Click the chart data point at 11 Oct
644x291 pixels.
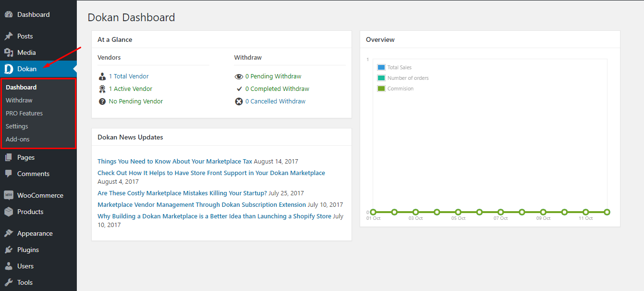(x=586, y=212)
